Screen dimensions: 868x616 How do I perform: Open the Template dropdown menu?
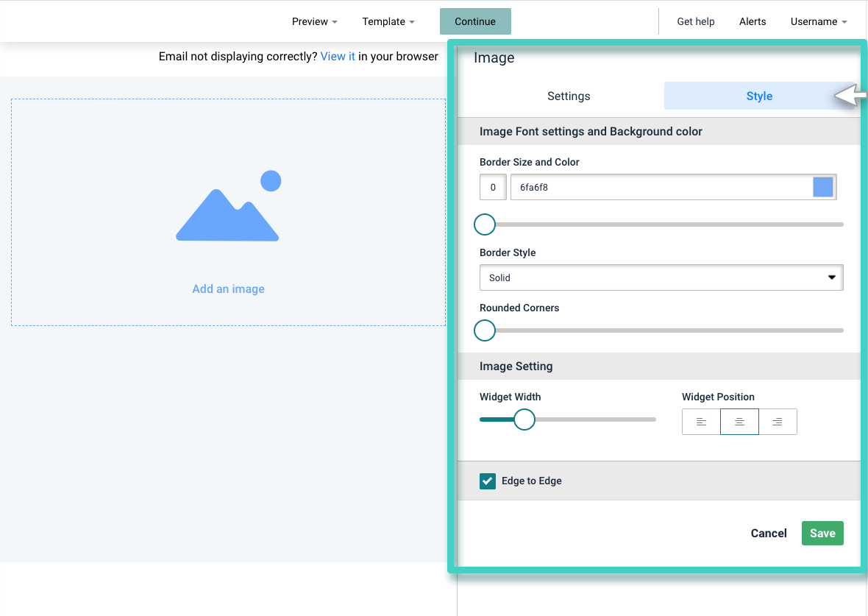(x=388, y=21)
